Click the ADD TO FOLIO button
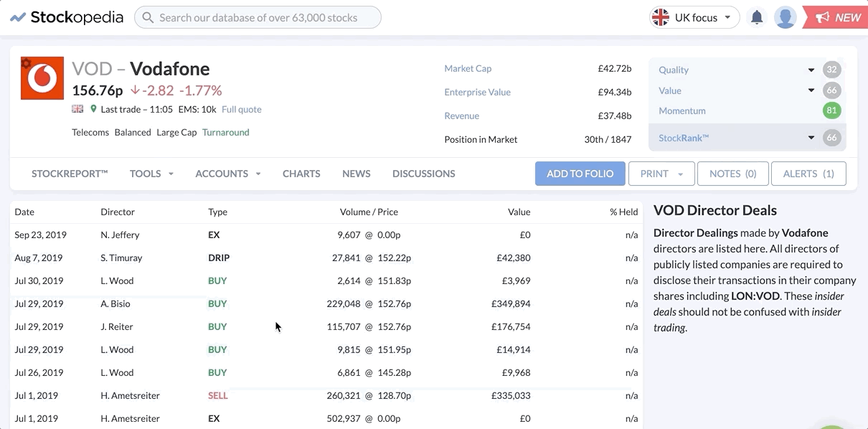Screen dimensions: 868x429 [580, 174]
